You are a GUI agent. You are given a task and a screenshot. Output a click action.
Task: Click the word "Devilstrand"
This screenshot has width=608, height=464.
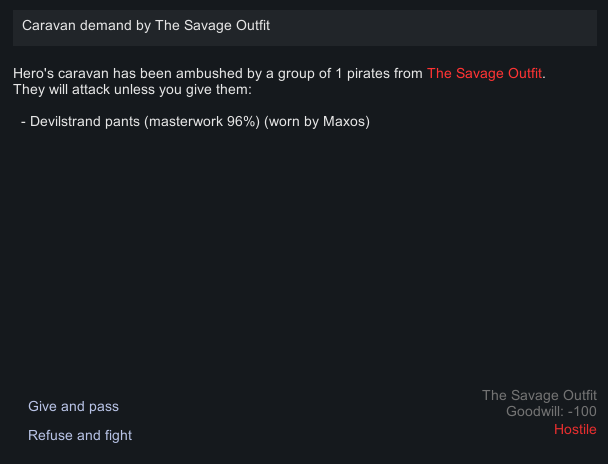67,122
